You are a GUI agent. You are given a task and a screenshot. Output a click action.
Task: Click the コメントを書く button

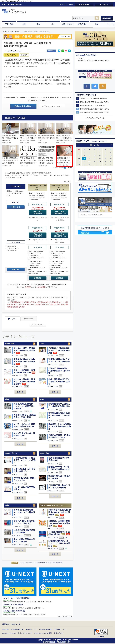tap(37, 325)
